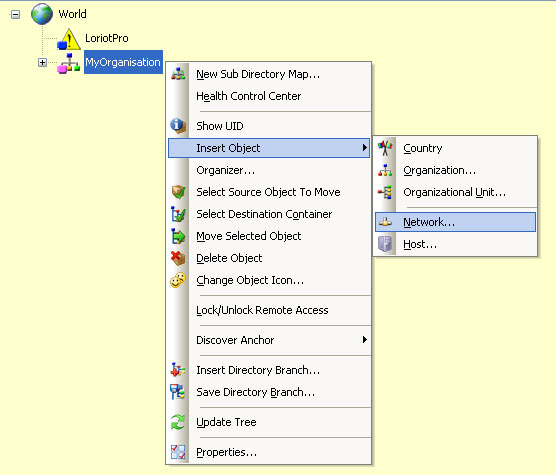Image resolution: width=556 pixels, height=475 pixels.
Task: Select Network... in submenu
Action: pos(455,222)
